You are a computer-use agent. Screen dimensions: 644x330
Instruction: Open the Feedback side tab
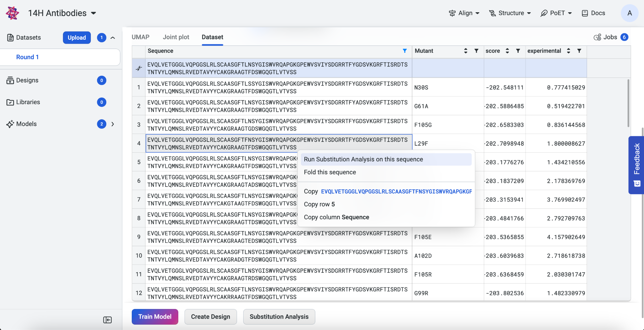(636, 165)
